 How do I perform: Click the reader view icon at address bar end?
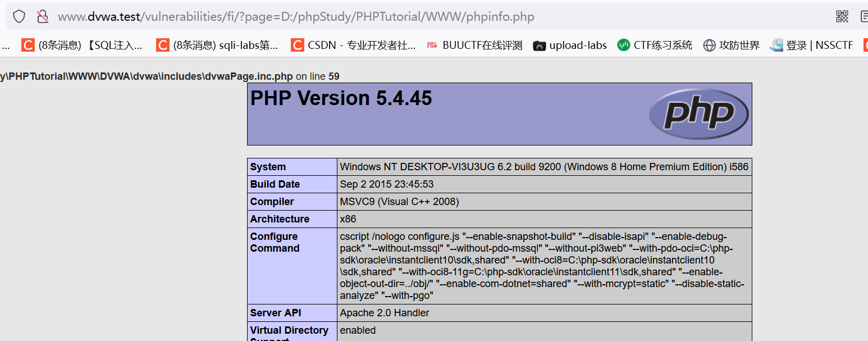[864, 16]
